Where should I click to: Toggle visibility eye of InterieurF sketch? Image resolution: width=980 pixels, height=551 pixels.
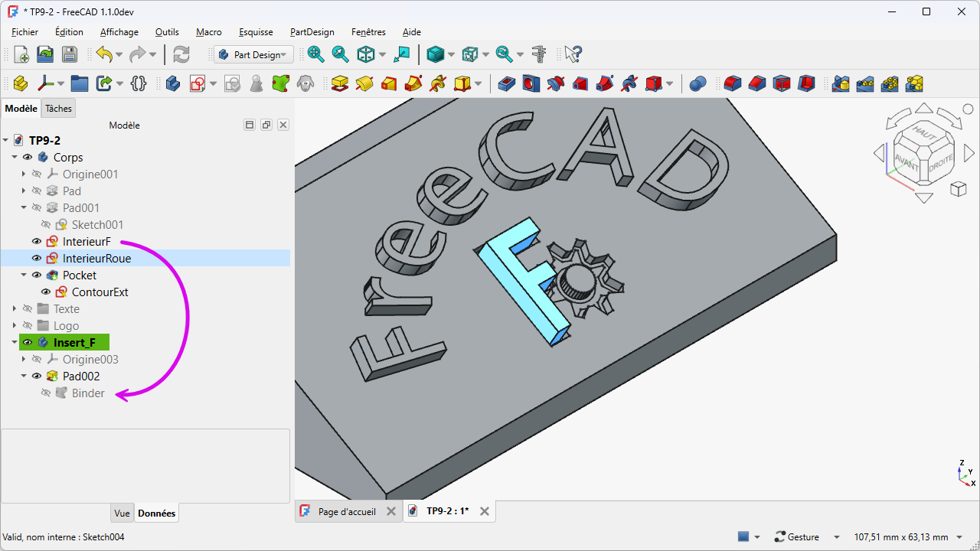click(37, 242)
